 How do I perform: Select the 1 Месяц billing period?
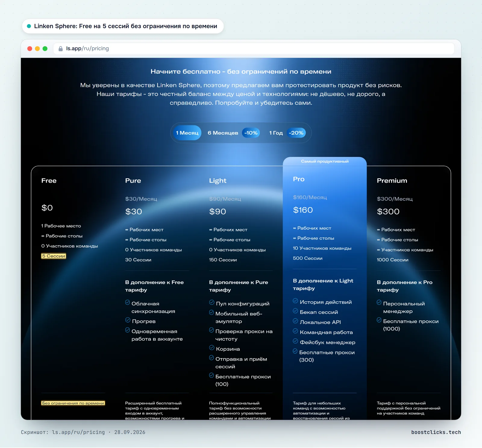pyautogui.click(x=187, y=133)
